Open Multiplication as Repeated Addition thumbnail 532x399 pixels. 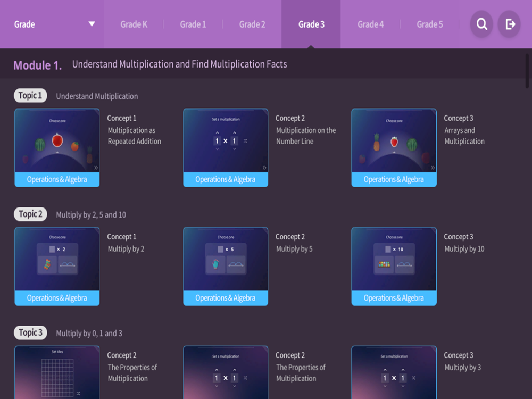pyautogui.click(x=57, y=147)
